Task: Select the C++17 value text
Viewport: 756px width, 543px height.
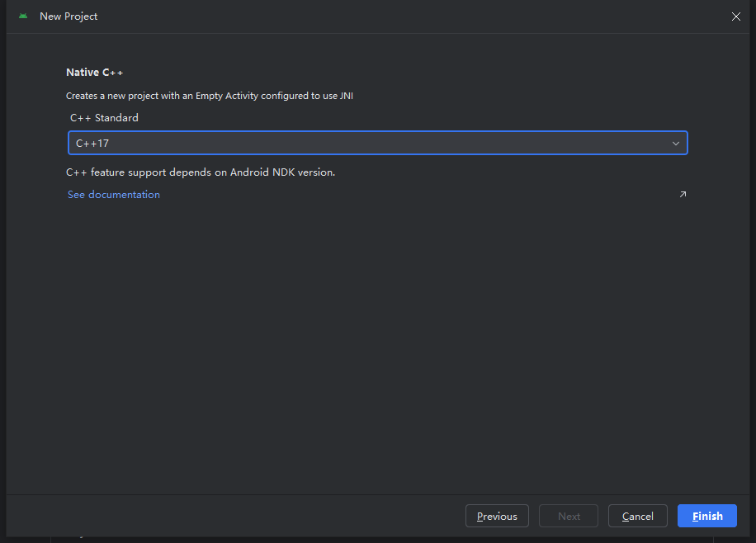Action: pos(92,144)
